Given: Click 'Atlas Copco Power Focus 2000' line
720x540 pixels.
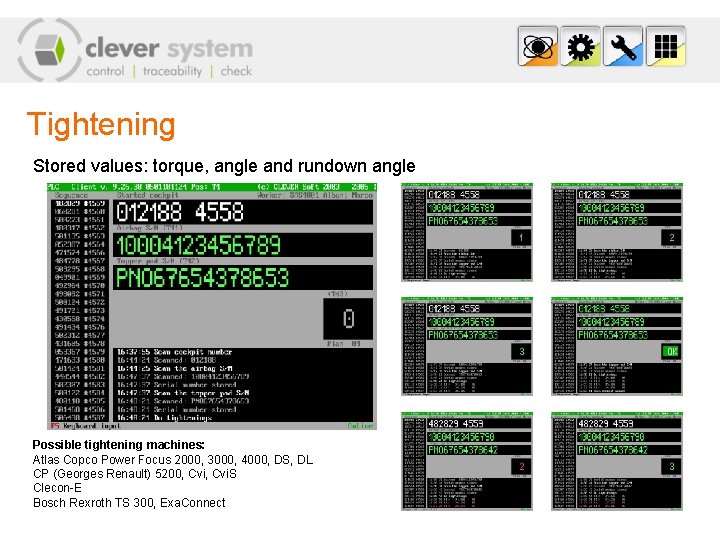Looking at the screenshot, I should pos(173,460).
